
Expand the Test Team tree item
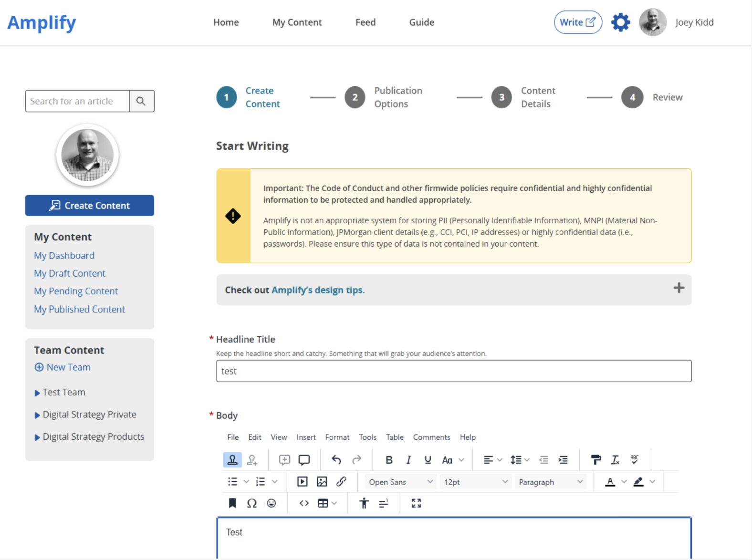(x=37, y=393)
